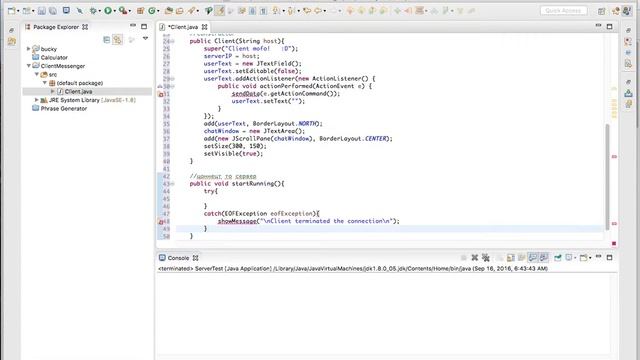Click the Open Perspective icon
This screenshot has height=360, width=640.
(602, 11)
